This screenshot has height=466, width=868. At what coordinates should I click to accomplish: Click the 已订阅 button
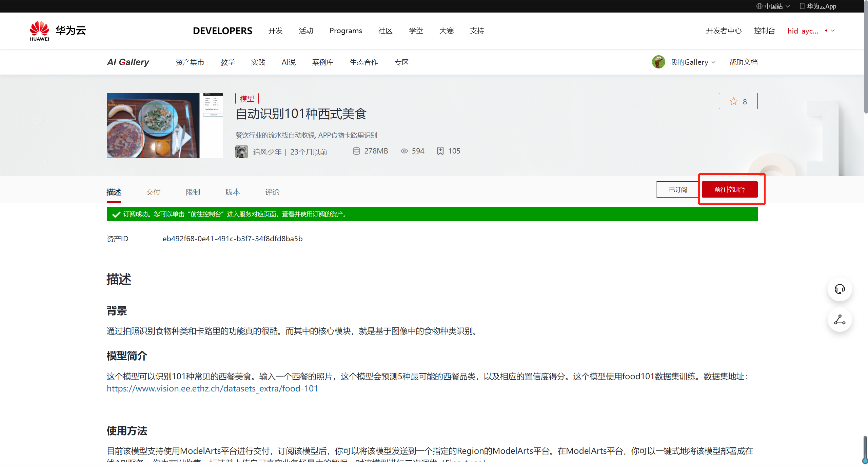coord(677,189)
